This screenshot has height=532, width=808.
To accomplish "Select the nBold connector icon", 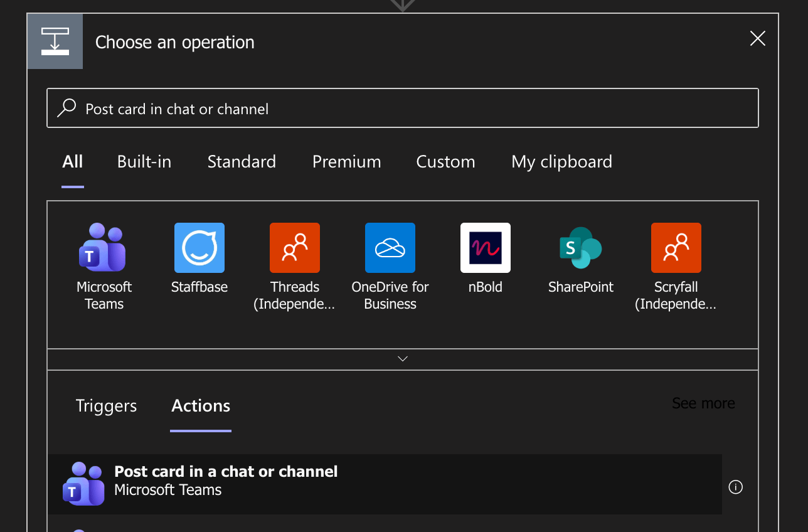I will (485, 248).
